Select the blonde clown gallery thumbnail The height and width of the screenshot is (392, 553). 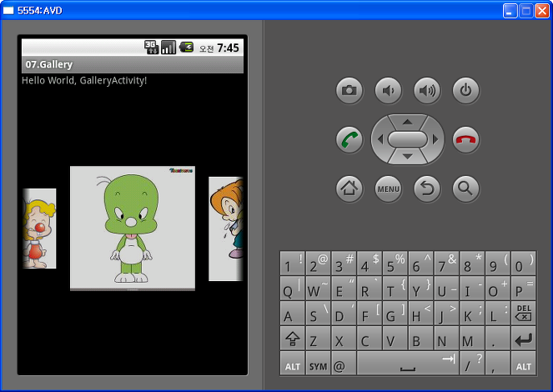(39, 229)
